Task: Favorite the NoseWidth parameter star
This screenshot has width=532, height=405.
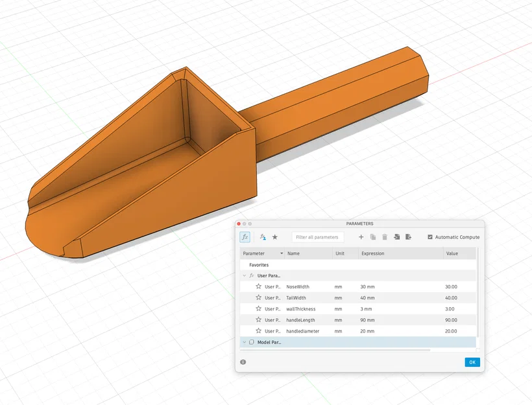Action: [258, 286]
